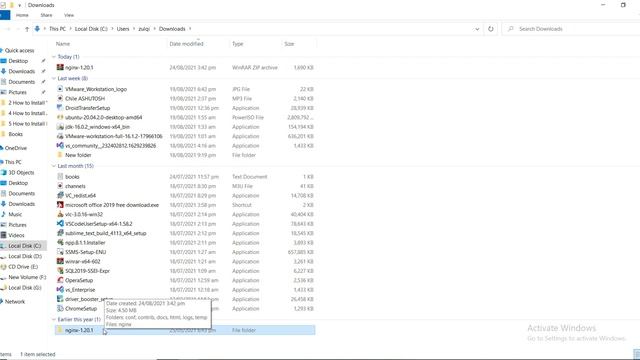640x360 pixels.
Task: Select the vlc-3.0.16-win32 installer icon
Action: [x=60, y=214]
